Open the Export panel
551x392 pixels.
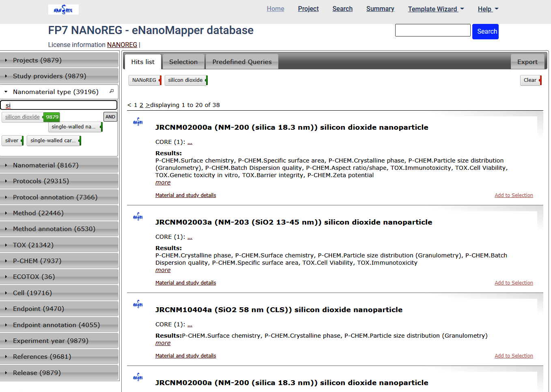pyautogui.click(x=527, y=62)
